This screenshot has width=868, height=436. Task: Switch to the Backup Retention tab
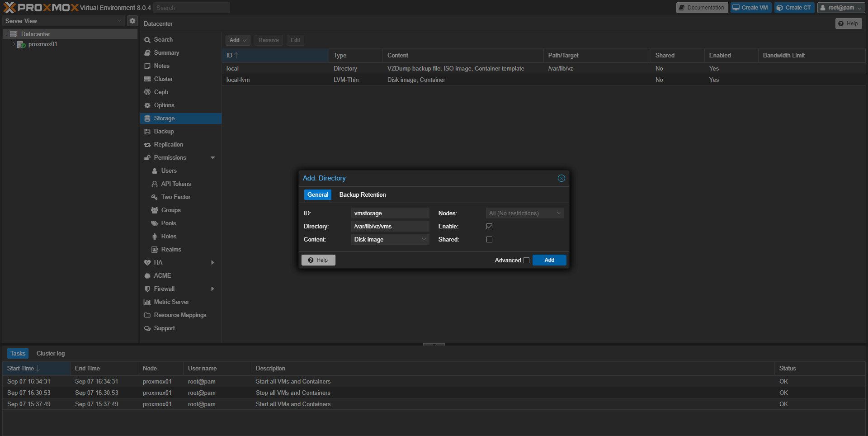[363, 195]
